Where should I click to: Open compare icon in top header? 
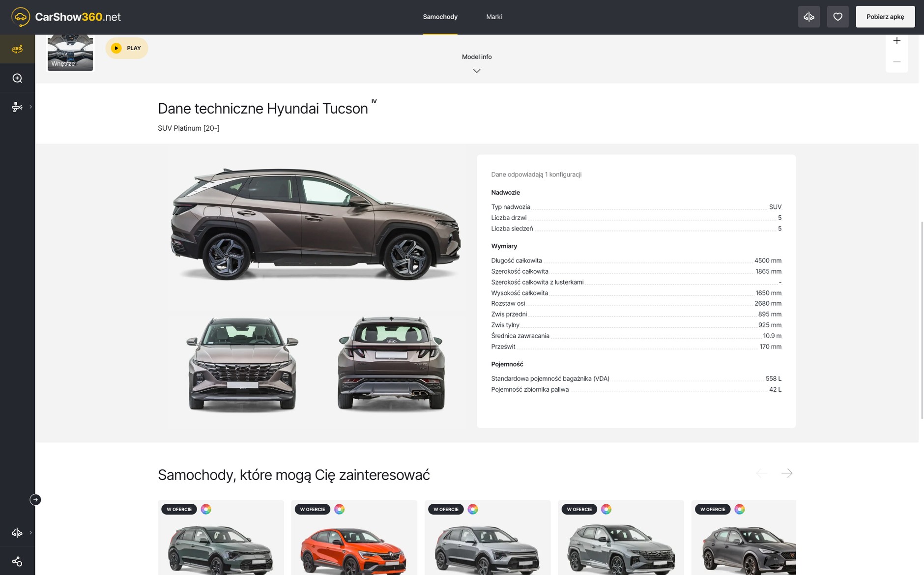pyautogui.click(x=809, y=17)
